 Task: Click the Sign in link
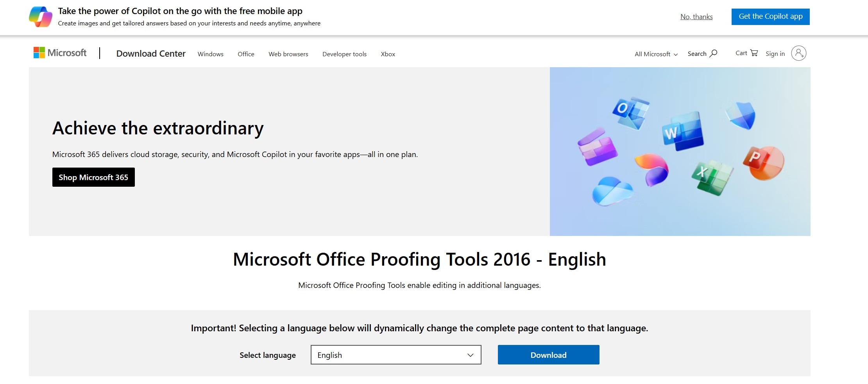tap(775, 54)
